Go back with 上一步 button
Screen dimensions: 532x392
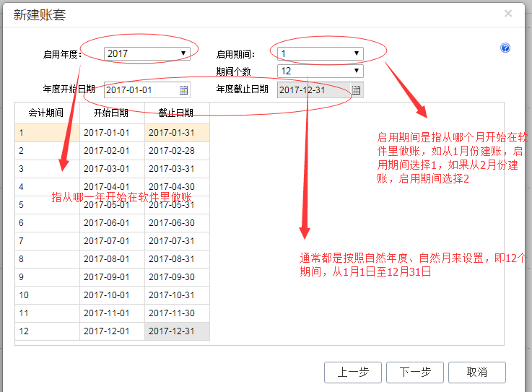pos(353,373)
